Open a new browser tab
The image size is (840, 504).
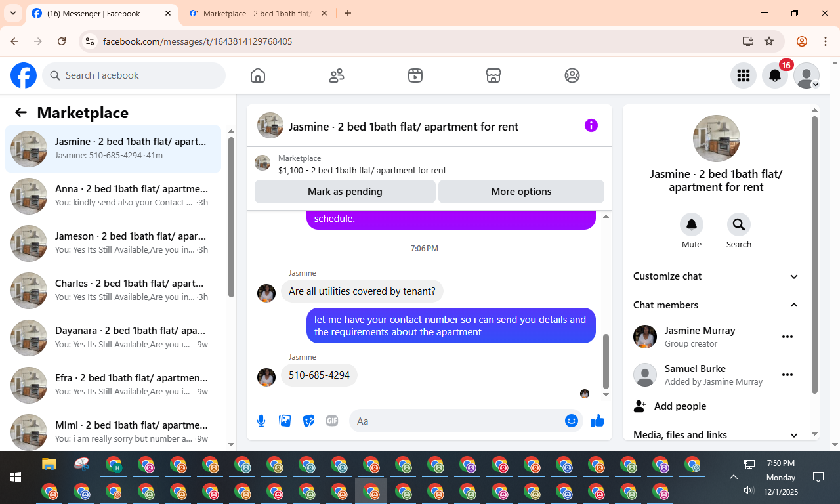[348, 13]
